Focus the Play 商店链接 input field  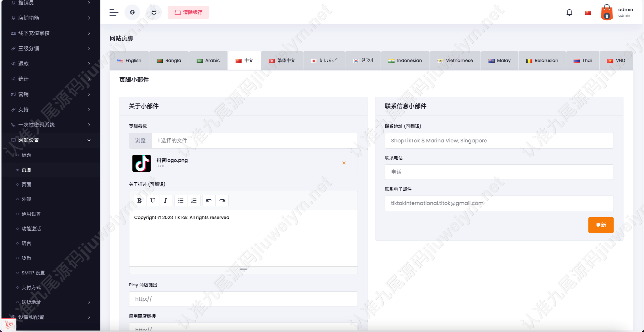[x=243, y=299]
